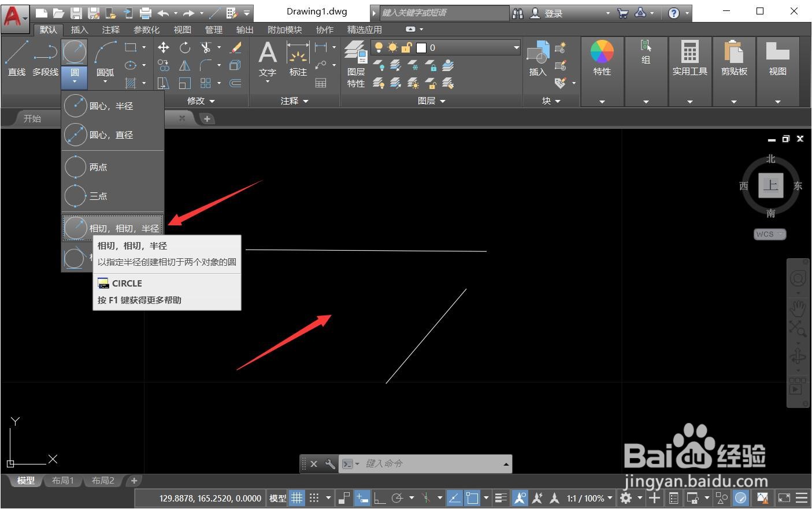The image size is (812, 509).
Task: Click the Insert block (插入) icon
Action: (x=537, y=58)
